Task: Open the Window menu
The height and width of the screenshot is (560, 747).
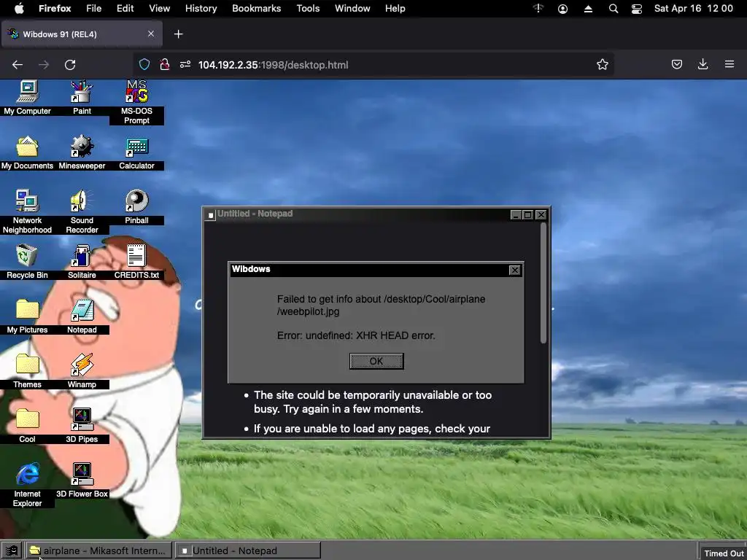Action: 352,9
